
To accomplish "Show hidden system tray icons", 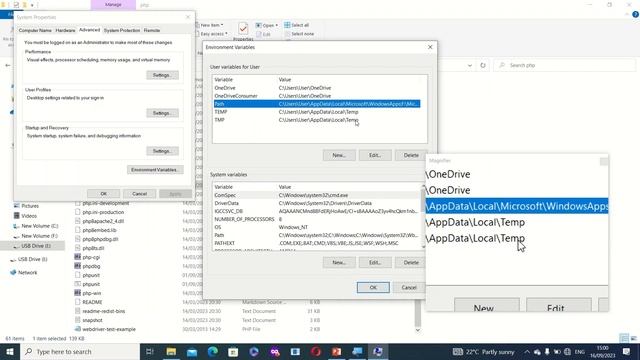I will 527,352.
